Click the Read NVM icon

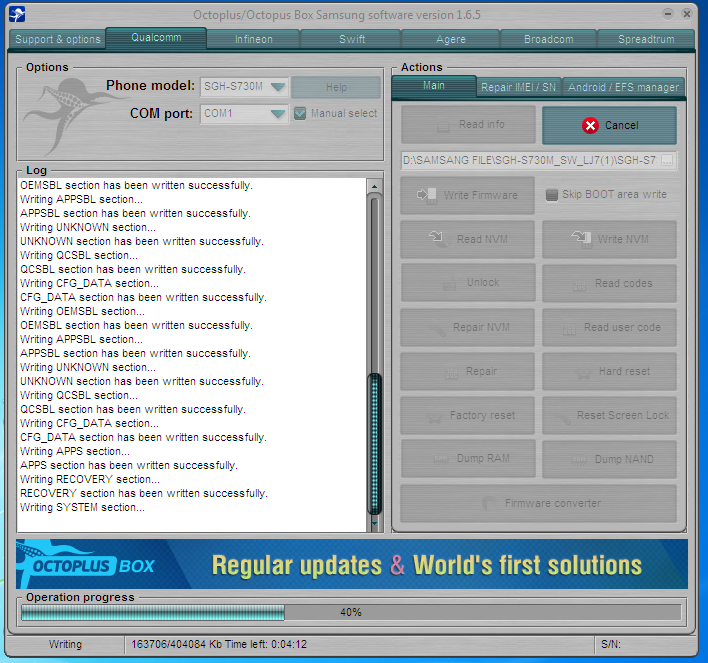[x=438, y=238]
